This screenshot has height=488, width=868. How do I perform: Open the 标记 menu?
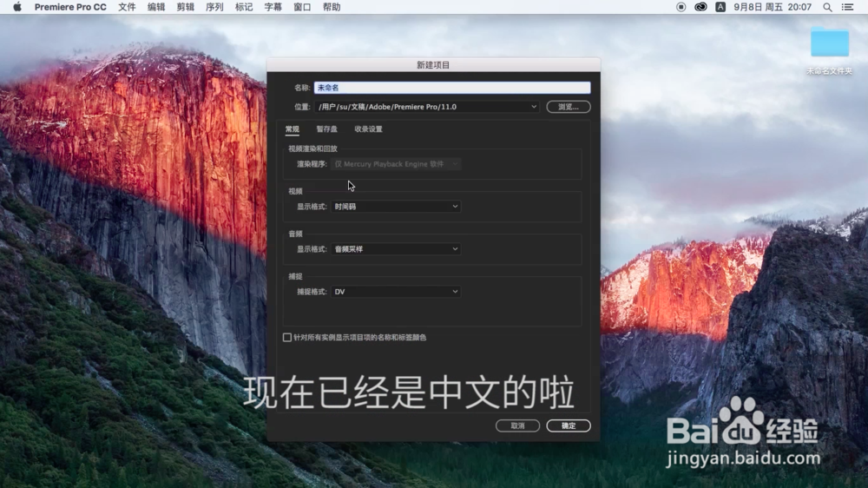pos(244,7)
